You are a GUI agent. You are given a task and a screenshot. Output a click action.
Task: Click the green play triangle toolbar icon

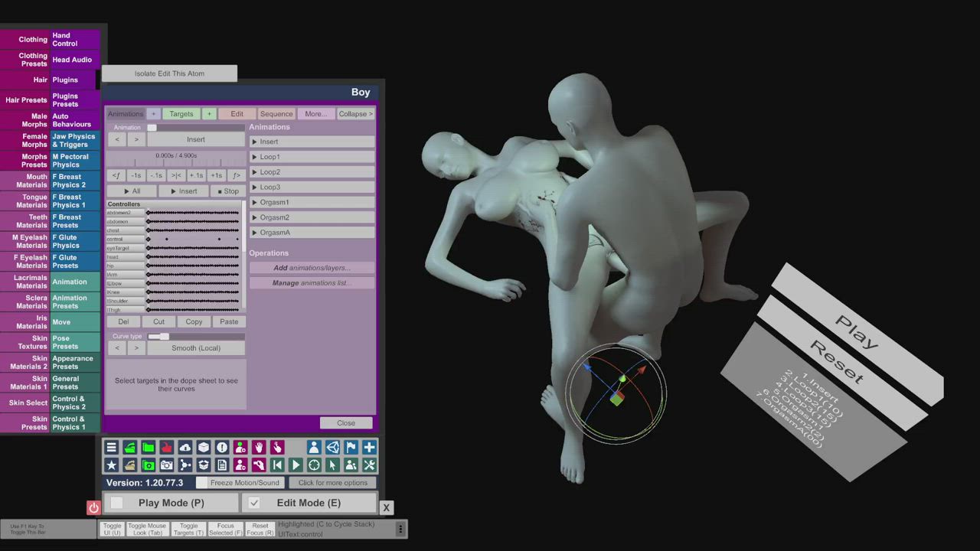point(296,465)
